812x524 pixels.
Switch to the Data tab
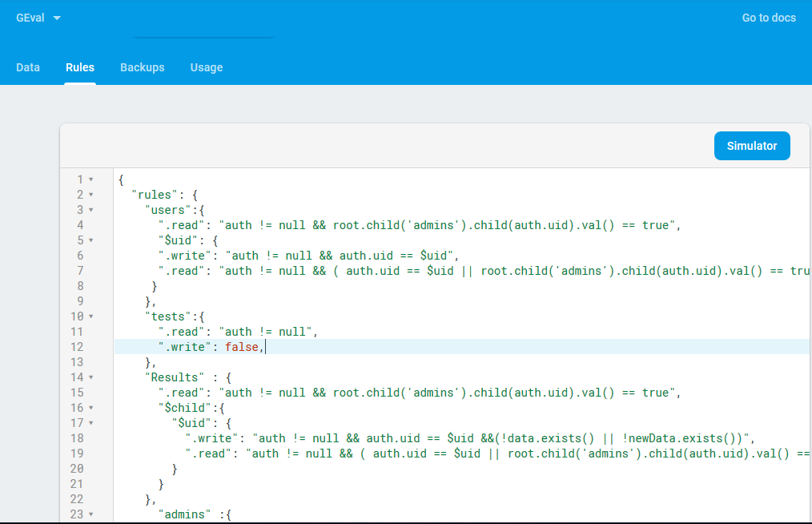click(x=28, y=67)
